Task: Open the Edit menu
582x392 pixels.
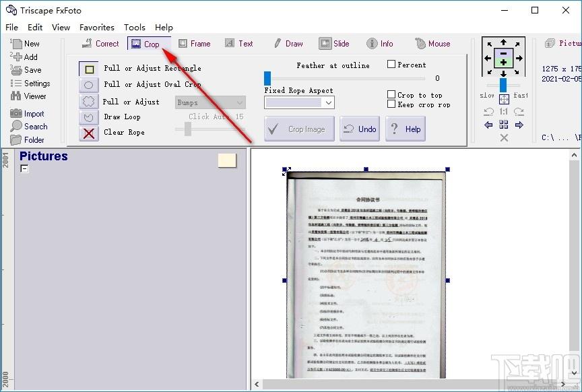Action: coord(35,27)
